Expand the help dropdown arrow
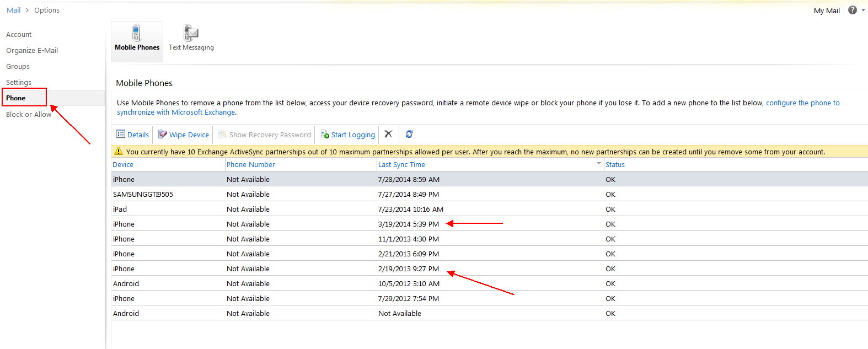Screen dimensions: 868x349 tap(863, 10)
